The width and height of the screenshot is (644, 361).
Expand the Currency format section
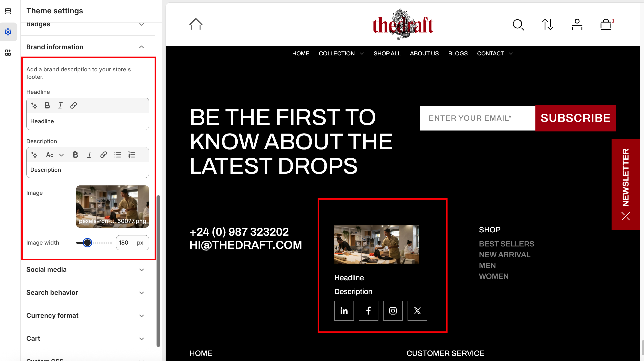(x=141, y=316)
